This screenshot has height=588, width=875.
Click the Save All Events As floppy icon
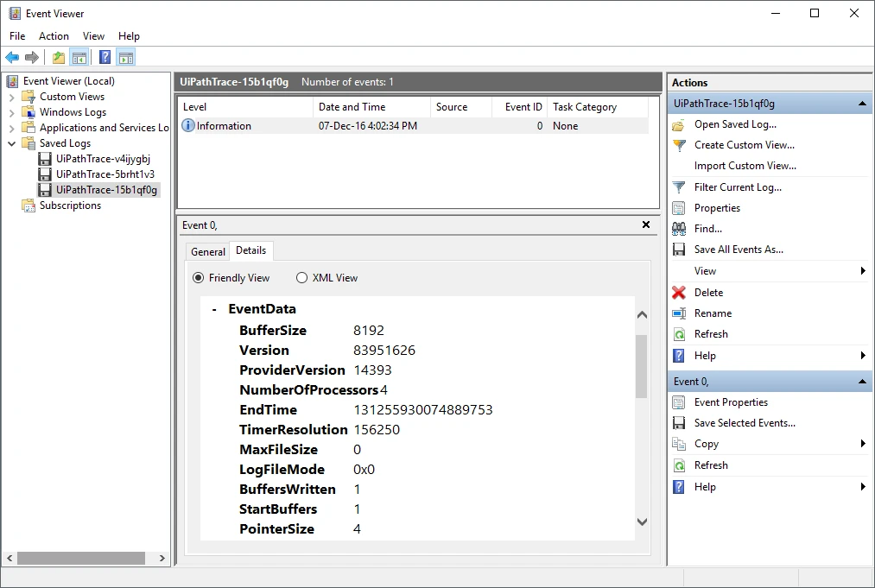679,250
